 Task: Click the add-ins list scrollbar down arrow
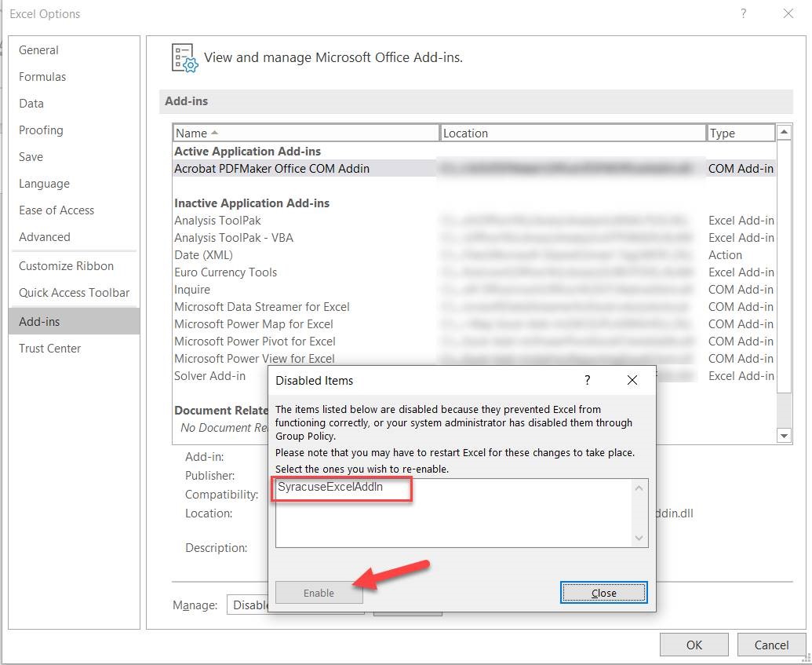tap(785, 436)
